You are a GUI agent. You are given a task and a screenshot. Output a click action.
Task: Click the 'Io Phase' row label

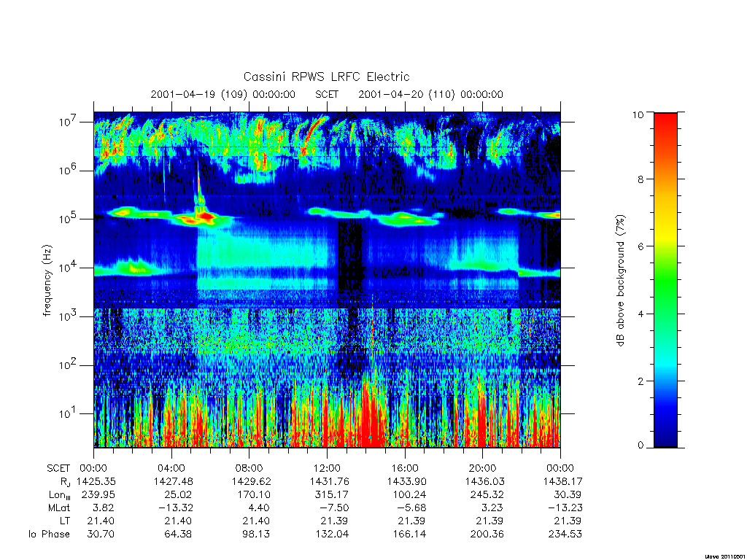pyautogui.click(x=49, y=534)
